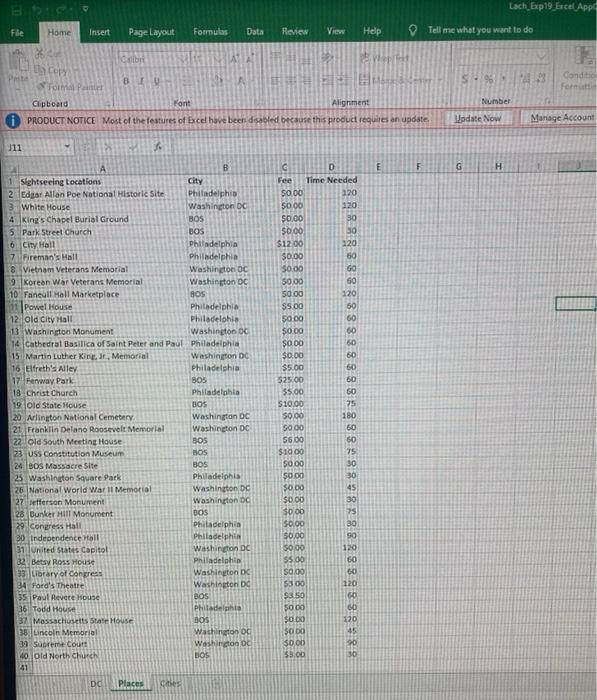597x700 pixels.
Task: Click the Middle Align icon
Action: (291, 57)
